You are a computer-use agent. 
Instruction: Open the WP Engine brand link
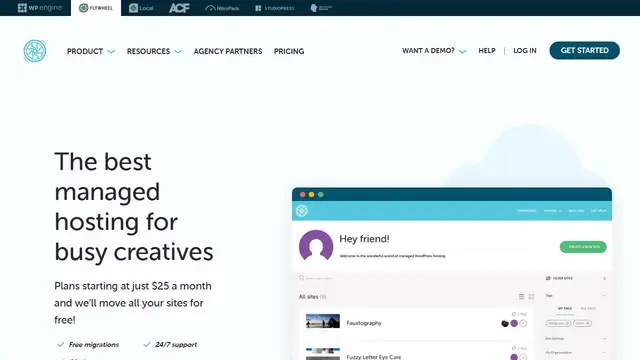point(40,8)
